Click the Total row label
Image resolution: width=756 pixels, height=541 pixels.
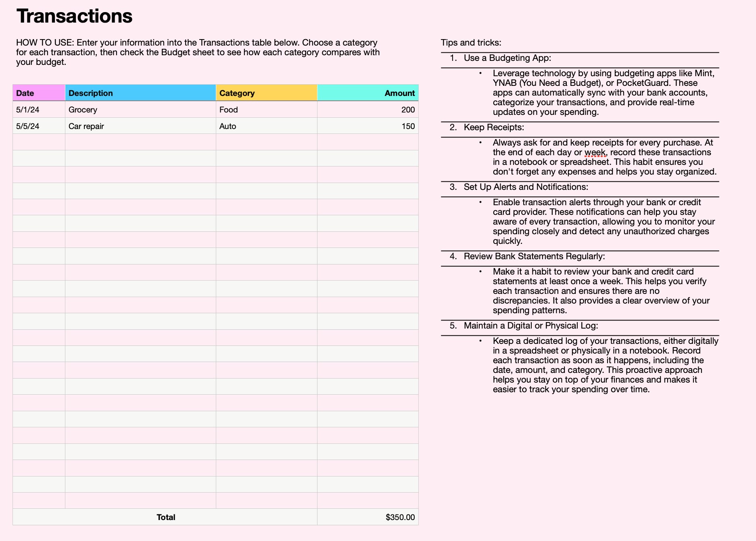(166, 516)
